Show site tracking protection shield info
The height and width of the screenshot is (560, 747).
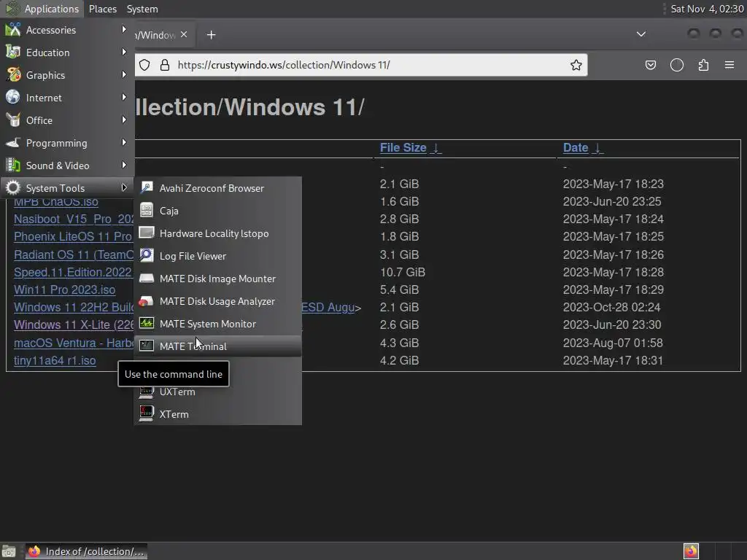pos(144,65)
